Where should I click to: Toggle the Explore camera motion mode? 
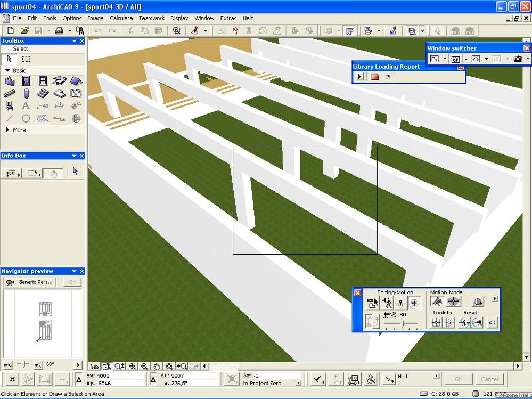pos(437,302)
